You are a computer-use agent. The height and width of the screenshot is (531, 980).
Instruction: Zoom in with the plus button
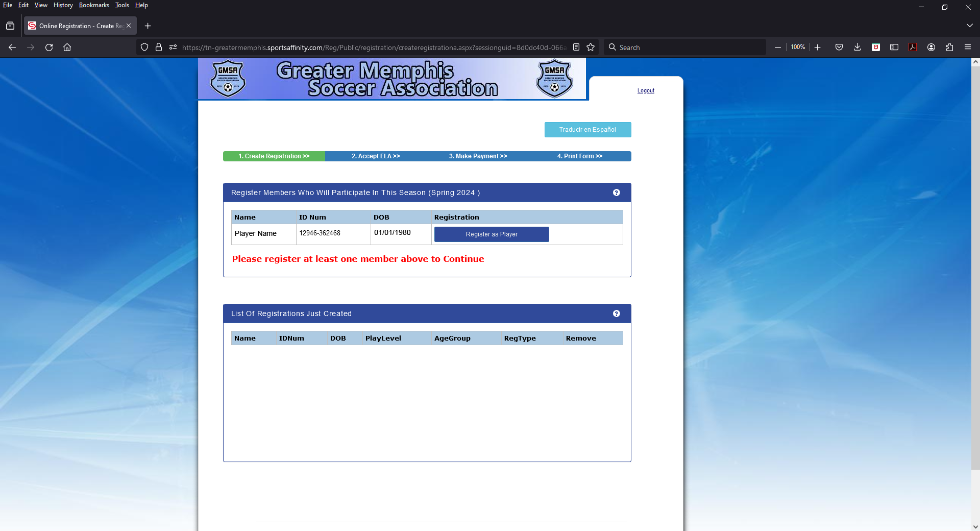coord(817,47)
